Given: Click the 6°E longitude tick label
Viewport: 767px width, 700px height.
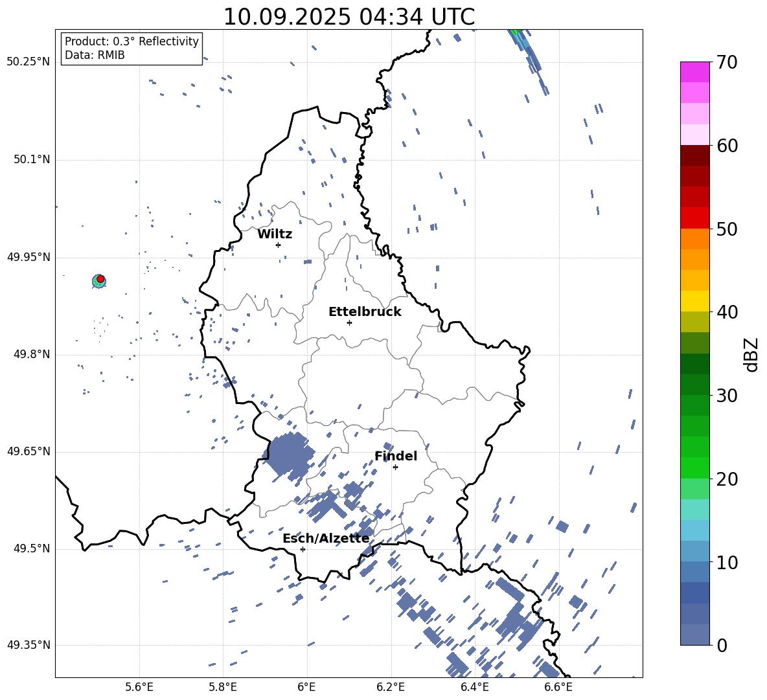Looking at the screenshot, I should coord(306,687).
